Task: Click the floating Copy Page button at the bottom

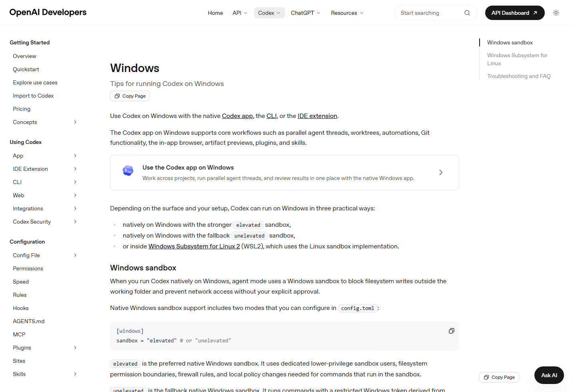Action: point(499,377)
